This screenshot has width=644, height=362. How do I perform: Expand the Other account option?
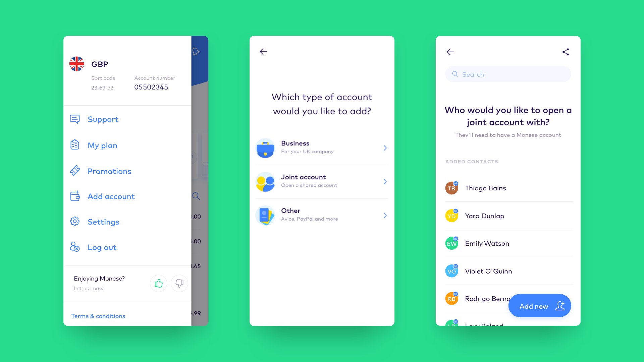pos(322,215)
